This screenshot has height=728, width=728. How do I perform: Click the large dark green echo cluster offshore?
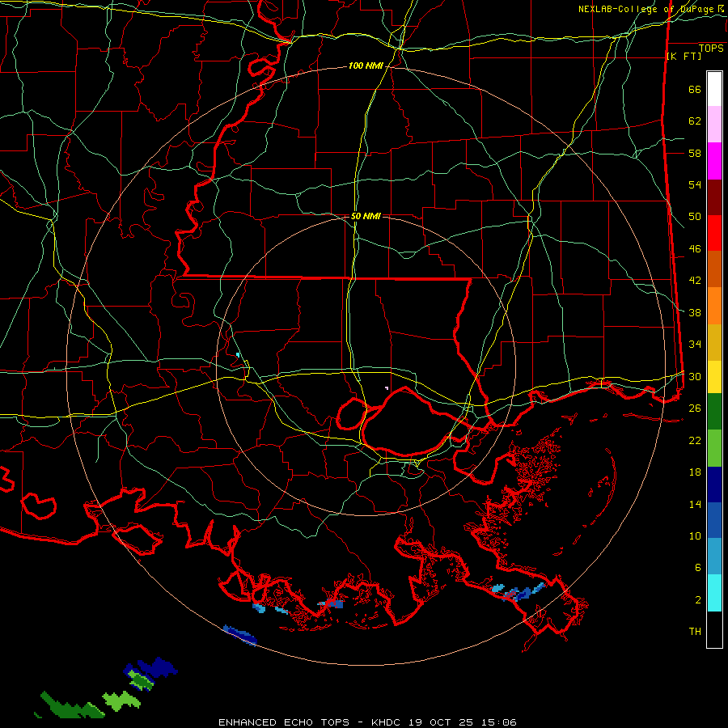click(x=72, y=707)
